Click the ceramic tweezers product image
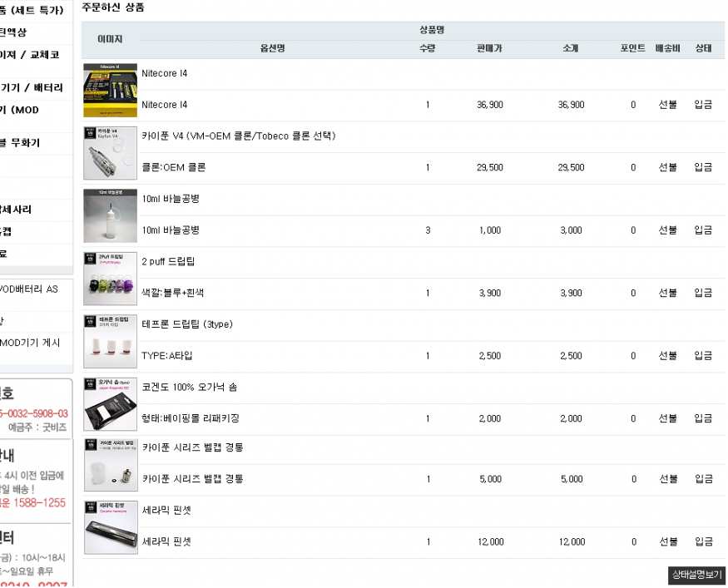This screenshot has width=728, height=588. pyautogui.click(x=111, y=527)
